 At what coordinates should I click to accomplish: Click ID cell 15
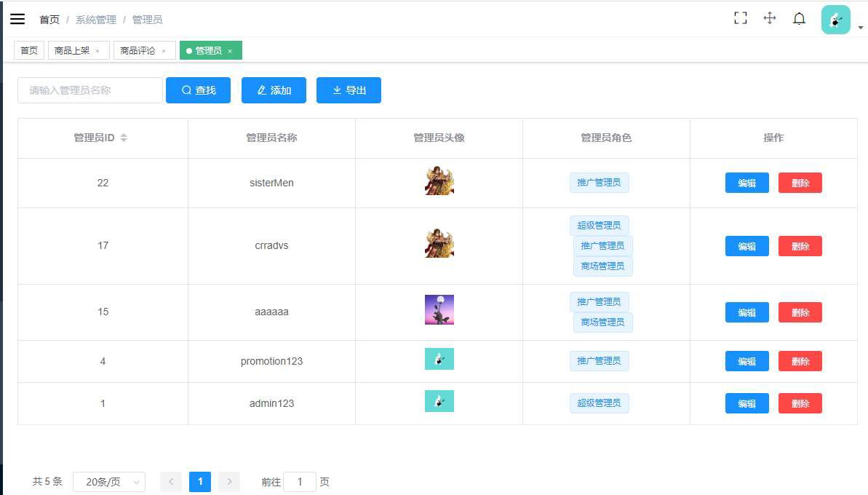[x=103, y=312]
